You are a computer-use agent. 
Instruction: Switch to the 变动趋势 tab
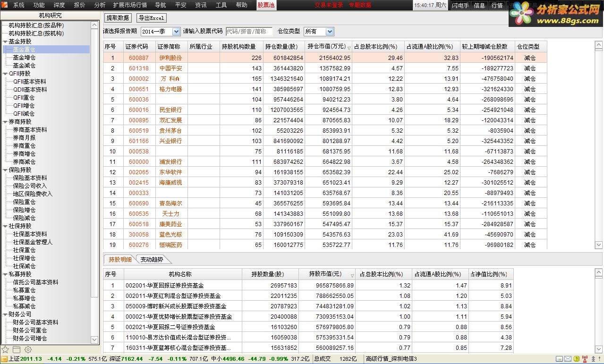click(152, 260)
